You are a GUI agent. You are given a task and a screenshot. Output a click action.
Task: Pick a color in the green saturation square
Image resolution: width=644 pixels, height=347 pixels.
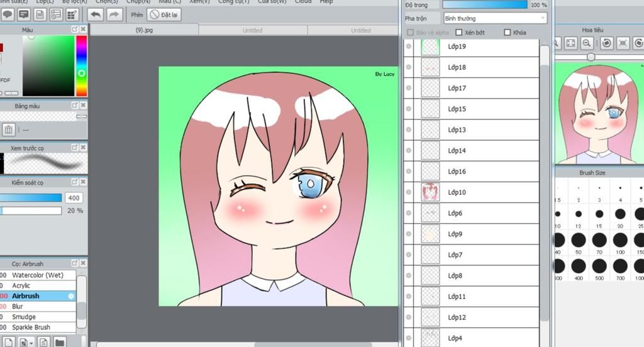click(48, 66)
